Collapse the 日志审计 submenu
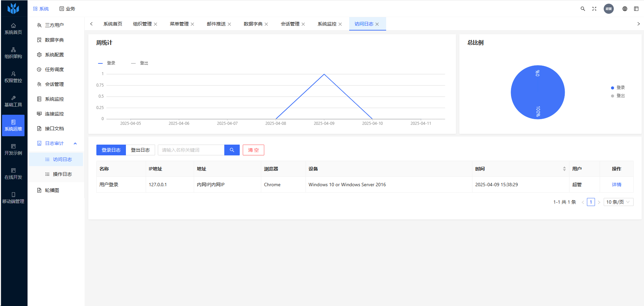 75,143
